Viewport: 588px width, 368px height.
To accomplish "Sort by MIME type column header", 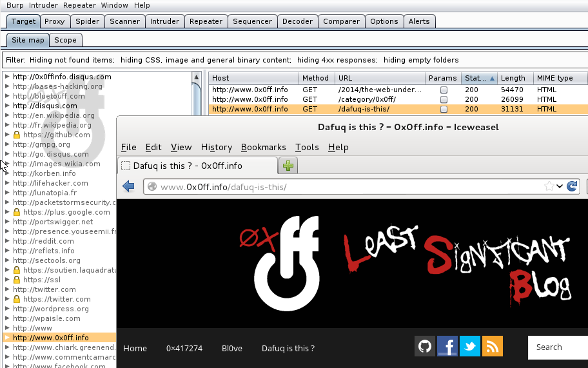I will point(560,78).
